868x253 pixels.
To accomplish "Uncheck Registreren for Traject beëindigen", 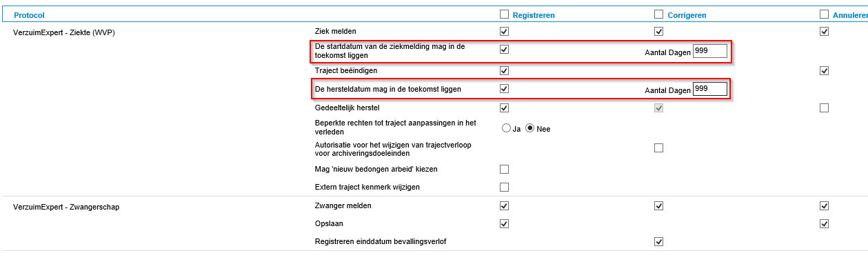I will tap(505, 70).
